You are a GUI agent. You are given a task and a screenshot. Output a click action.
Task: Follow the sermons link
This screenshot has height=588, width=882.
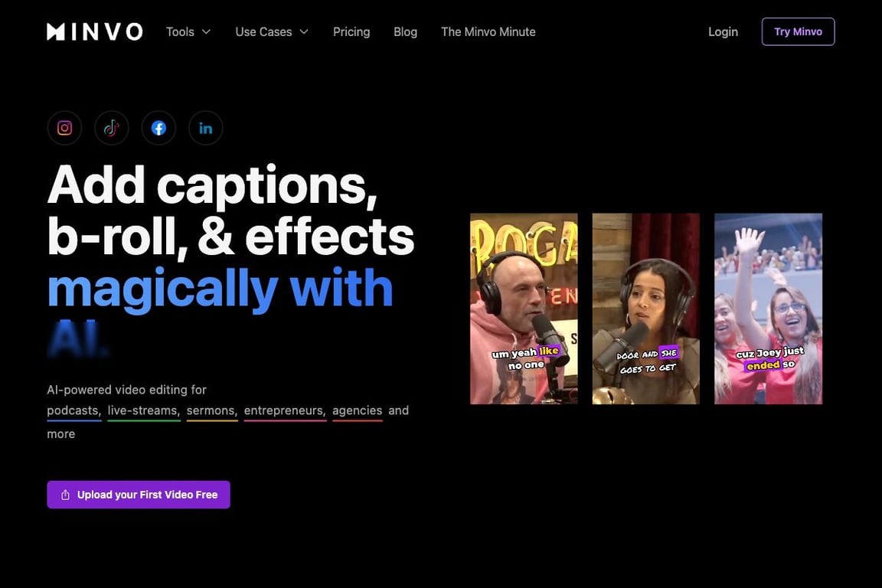tap(212, 411)
